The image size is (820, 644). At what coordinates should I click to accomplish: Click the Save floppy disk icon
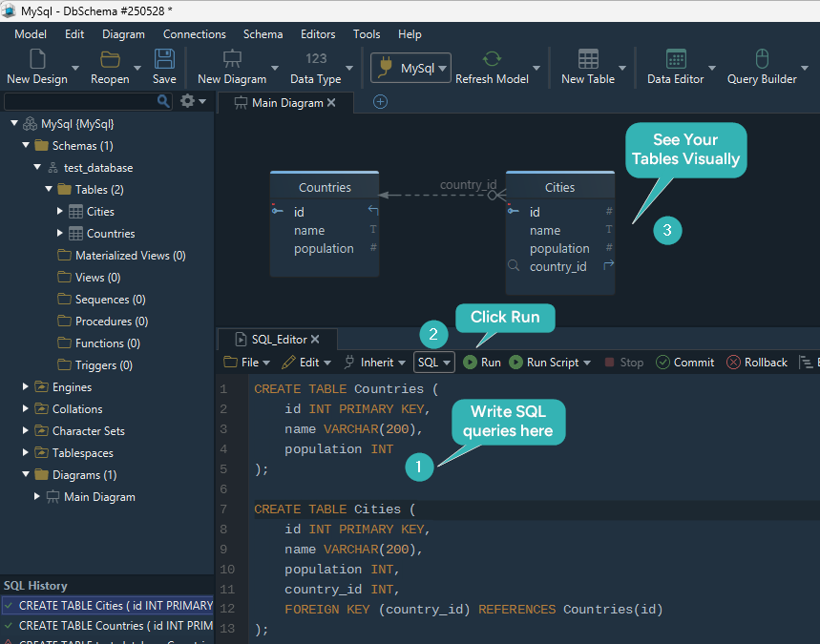(x=164, y=58)
